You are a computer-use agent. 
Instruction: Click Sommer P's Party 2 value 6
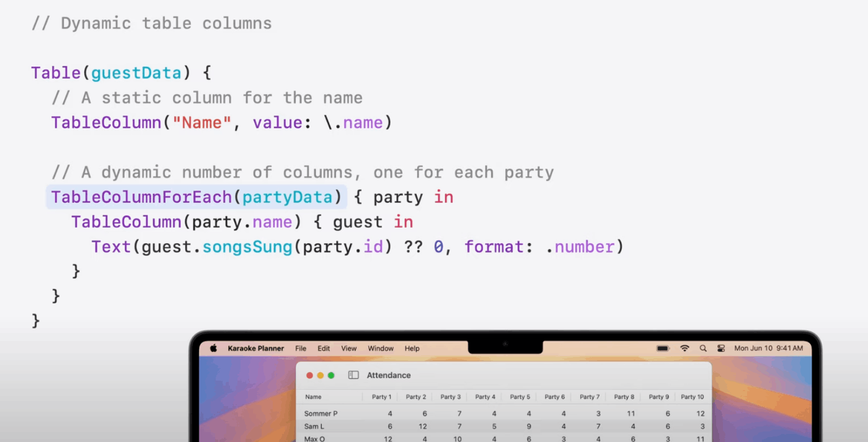coord(425,413)
